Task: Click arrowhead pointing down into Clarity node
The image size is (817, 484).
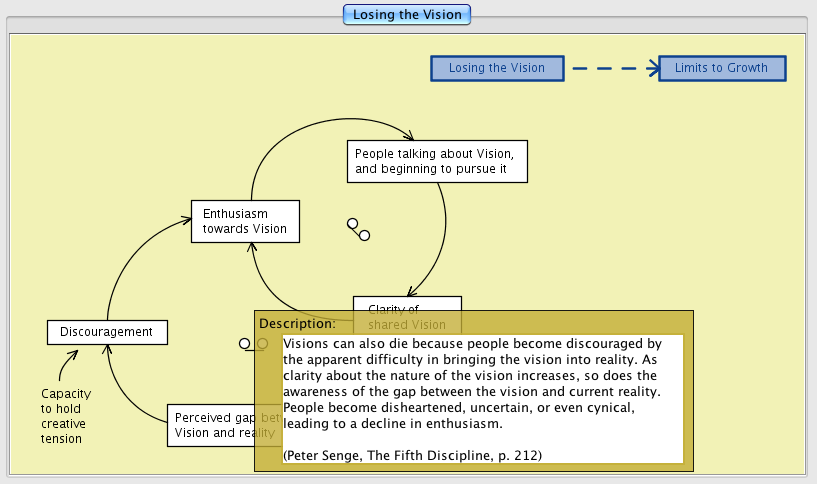Action: [x=412, y=291]
